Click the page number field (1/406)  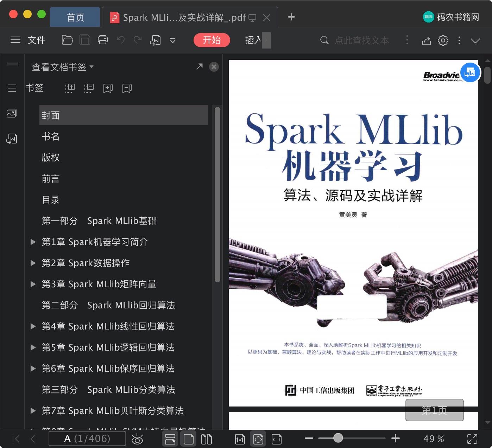point(87,439)
